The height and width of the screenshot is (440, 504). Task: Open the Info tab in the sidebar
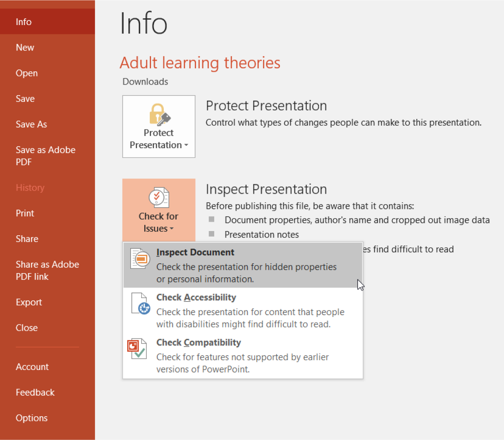pos(47,22)
